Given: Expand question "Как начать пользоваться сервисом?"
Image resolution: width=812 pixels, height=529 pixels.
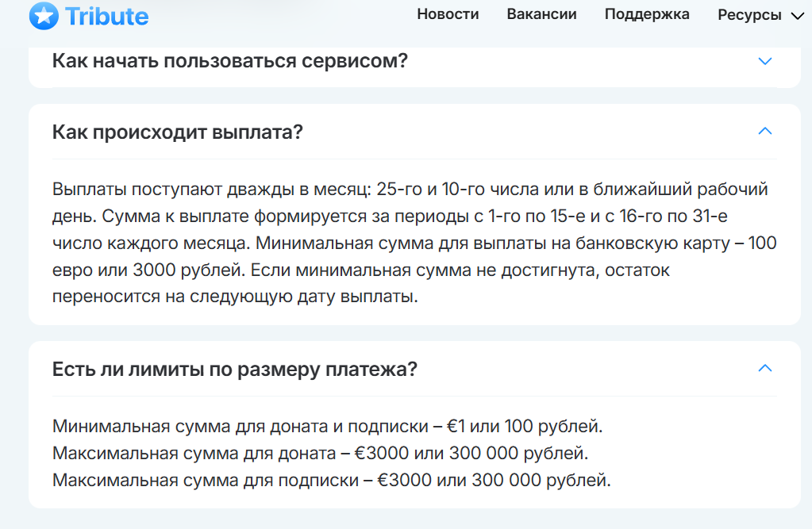Looking at the screenshot, I should (229, 60).
